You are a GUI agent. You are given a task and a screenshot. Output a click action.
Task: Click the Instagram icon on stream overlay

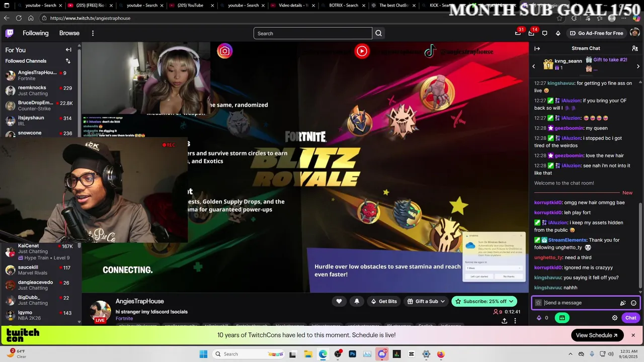[x=225, y=51]
